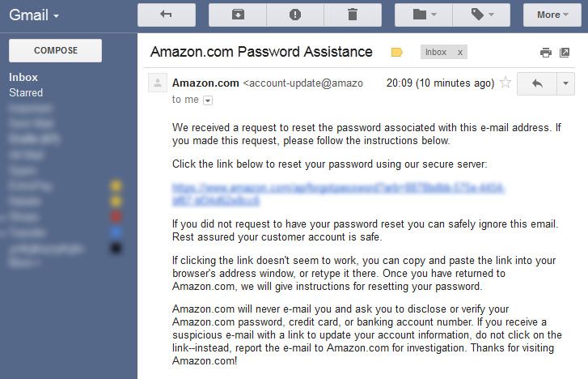Open the Move to folder icon menu
The height and width of the screenshot is (379, 588).
pos(424,15)
